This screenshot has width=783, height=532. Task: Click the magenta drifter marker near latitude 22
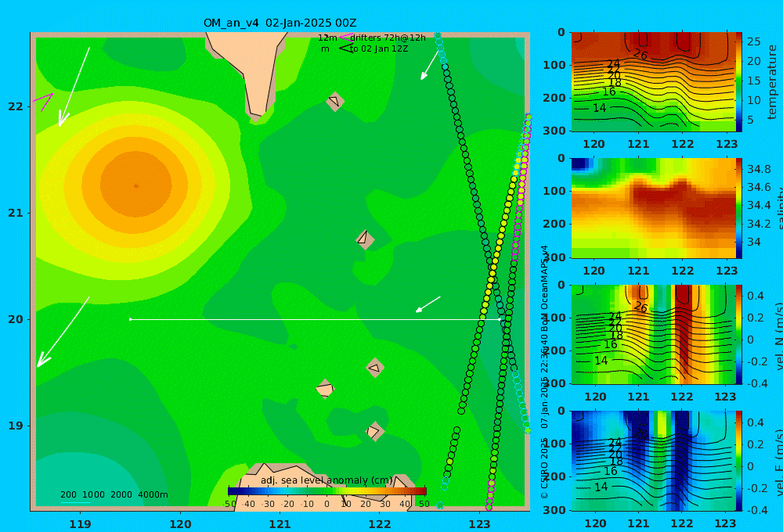click(44, 101)
